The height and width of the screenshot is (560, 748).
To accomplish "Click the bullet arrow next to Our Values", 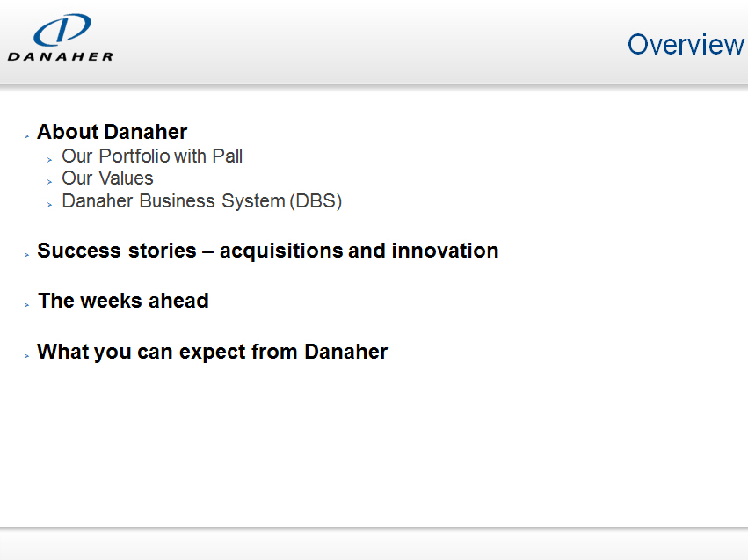I will pyautogui.click(x=51, y=181).
